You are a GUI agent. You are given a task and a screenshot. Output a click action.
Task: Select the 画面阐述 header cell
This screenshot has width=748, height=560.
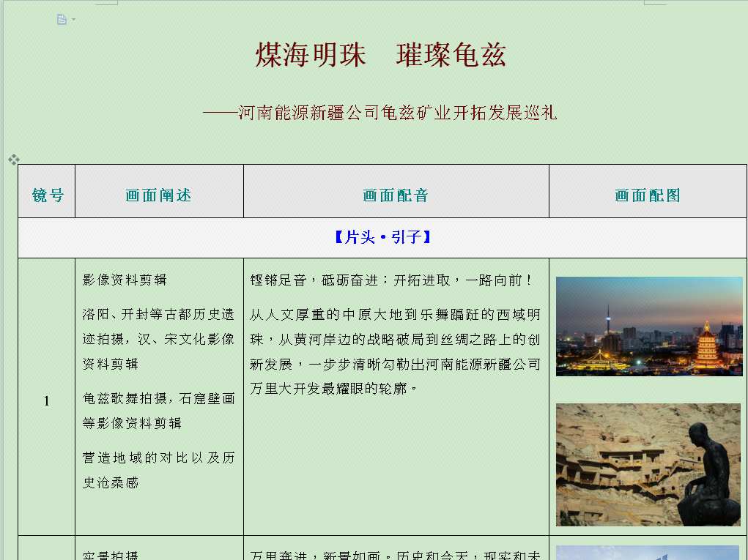[x=159, y=191]
